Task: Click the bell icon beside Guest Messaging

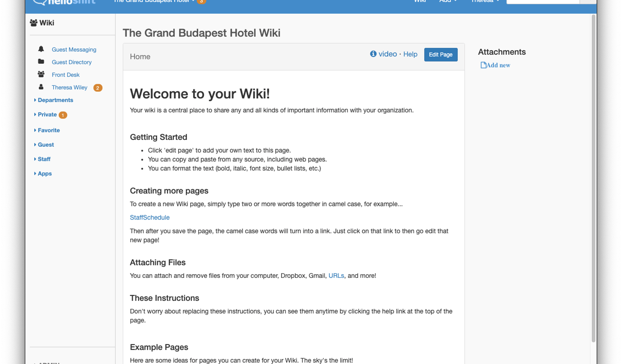Action: click(x=41, y=49)
